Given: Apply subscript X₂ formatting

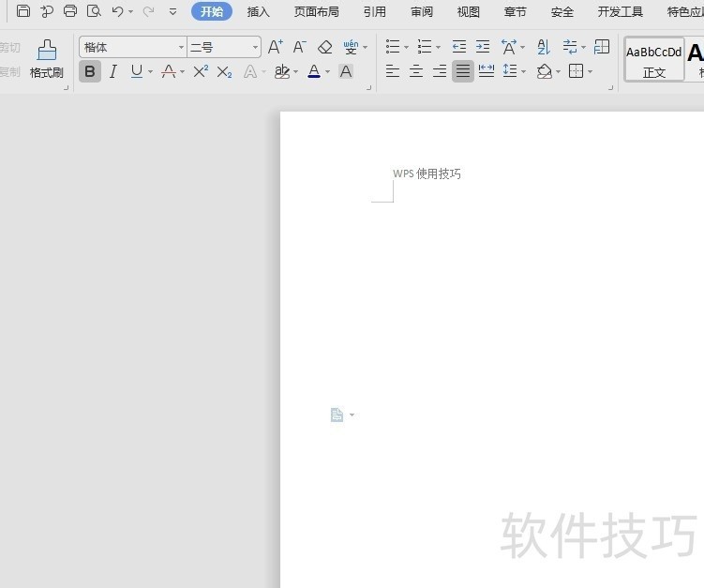Looking at the screenshot, I should click(x=224, y=71).
